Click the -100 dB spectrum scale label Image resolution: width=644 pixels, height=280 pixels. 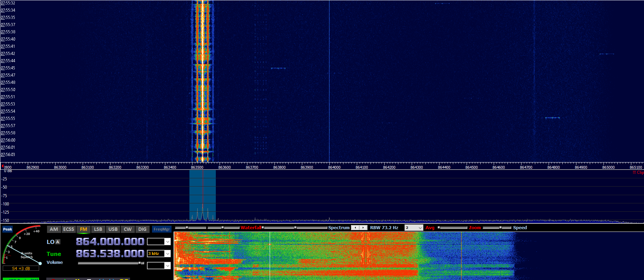pos(5,204)
